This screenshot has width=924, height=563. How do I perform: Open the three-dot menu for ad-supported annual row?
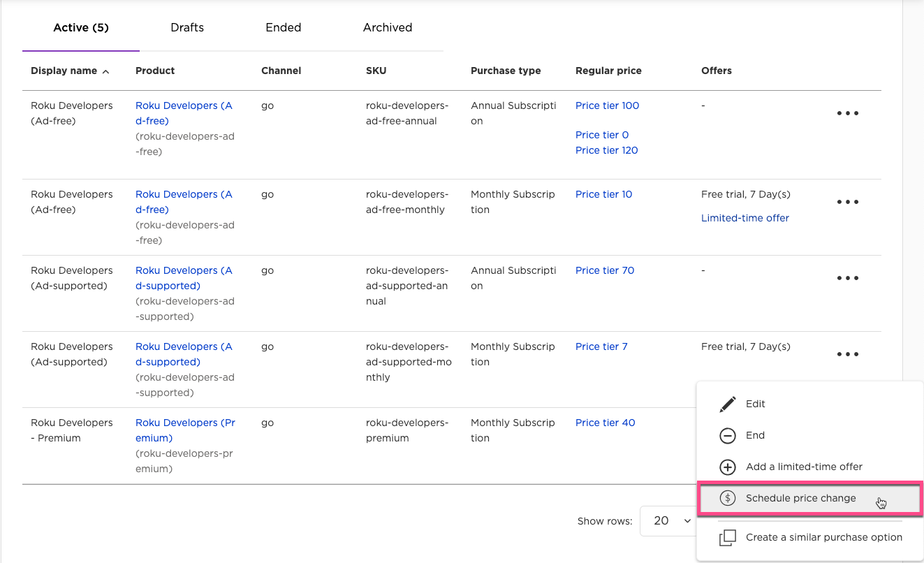[847, 278]
